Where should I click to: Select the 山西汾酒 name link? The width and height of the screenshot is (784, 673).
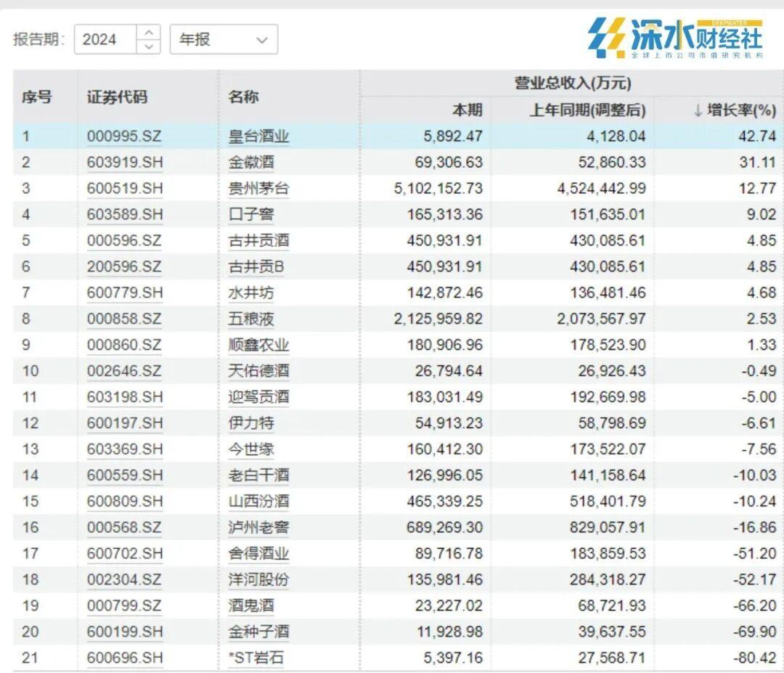(258, 501)
